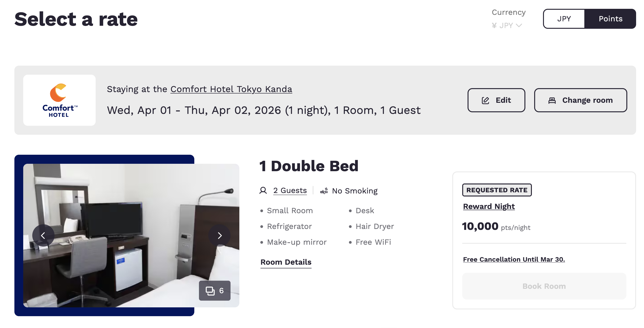
Task: Expand Room Details
Action: pyautogui.click(x=286, y=262)
